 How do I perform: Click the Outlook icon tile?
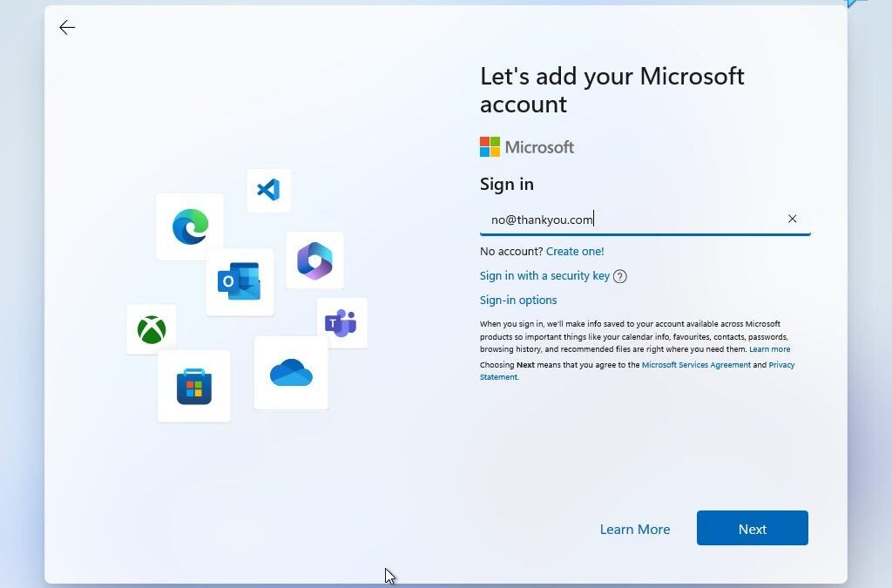(x=240, y=281)
